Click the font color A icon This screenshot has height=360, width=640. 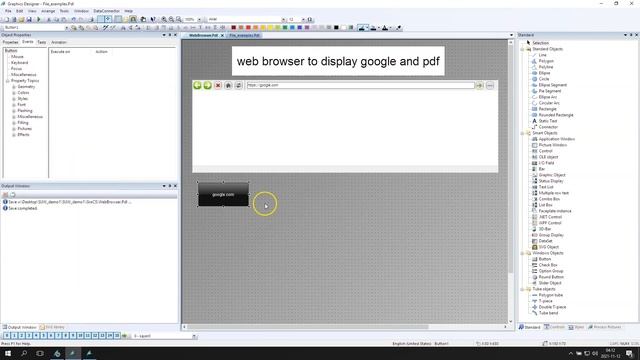(384, 28)
